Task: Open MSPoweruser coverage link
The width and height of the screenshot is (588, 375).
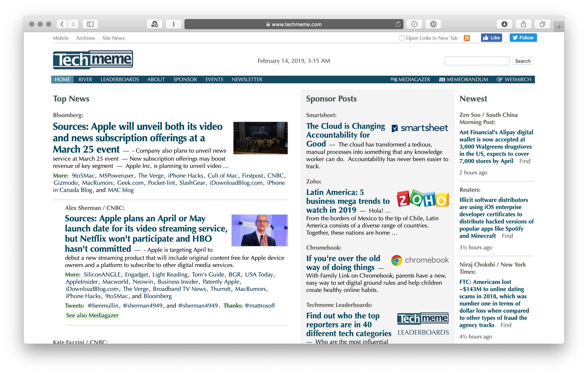Action: tap(116, 175)
